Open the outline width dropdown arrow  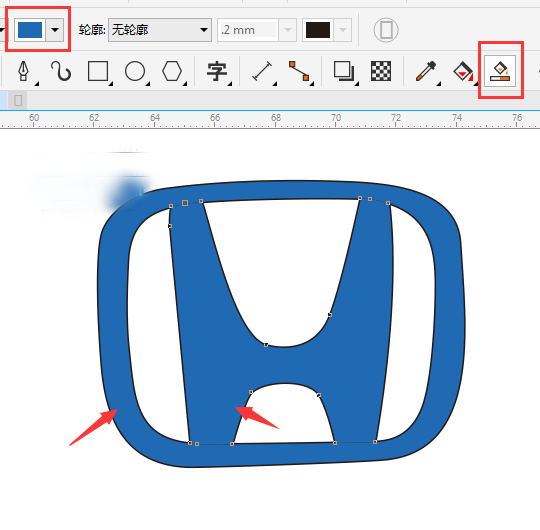[288, 30]
